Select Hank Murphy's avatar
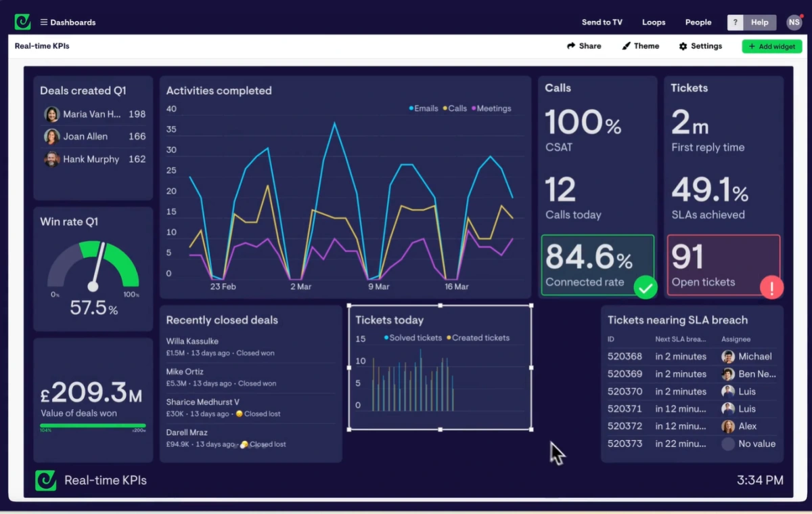The height and width of the screenshot is (514, 812). click(51, 159)
